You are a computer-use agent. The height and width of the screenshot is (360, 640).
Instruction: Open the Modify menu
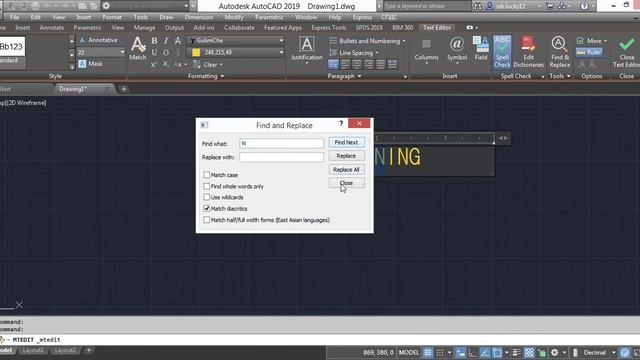234,17
